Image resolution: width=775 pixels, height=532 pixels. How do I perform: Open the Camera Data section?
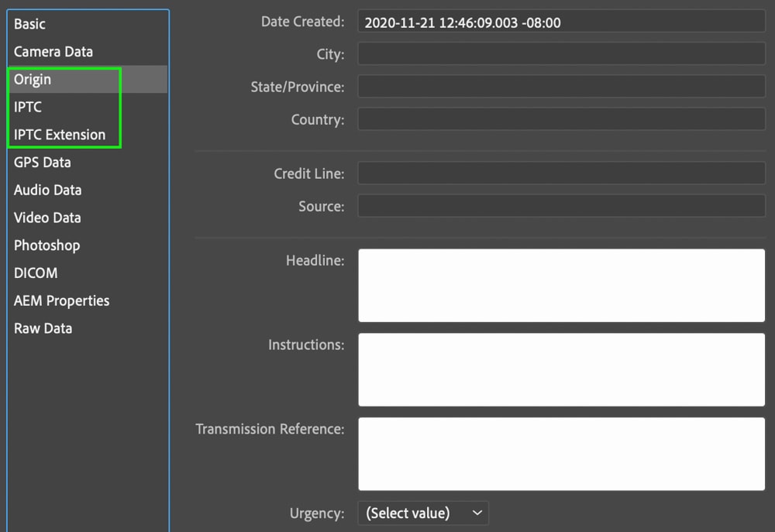pos(53,52)
